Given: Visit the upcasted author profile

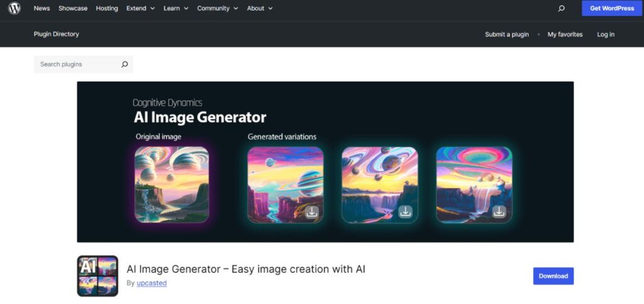Looking at the screenshot, I should pyautogui.click(x=152, y=283).
